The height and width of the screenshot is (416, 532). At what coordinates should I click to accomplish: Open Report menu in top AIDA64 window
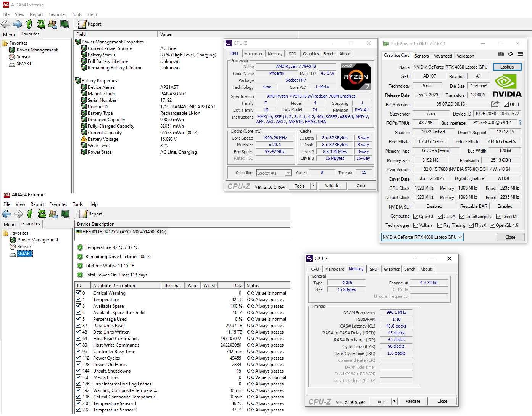[36, 14]
